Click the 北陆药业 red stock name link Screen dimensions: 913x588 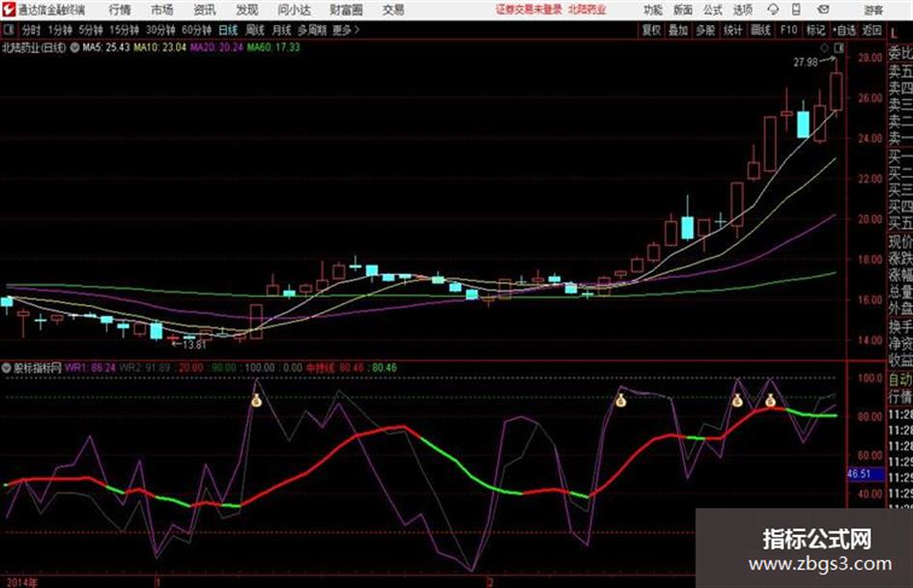587,10
